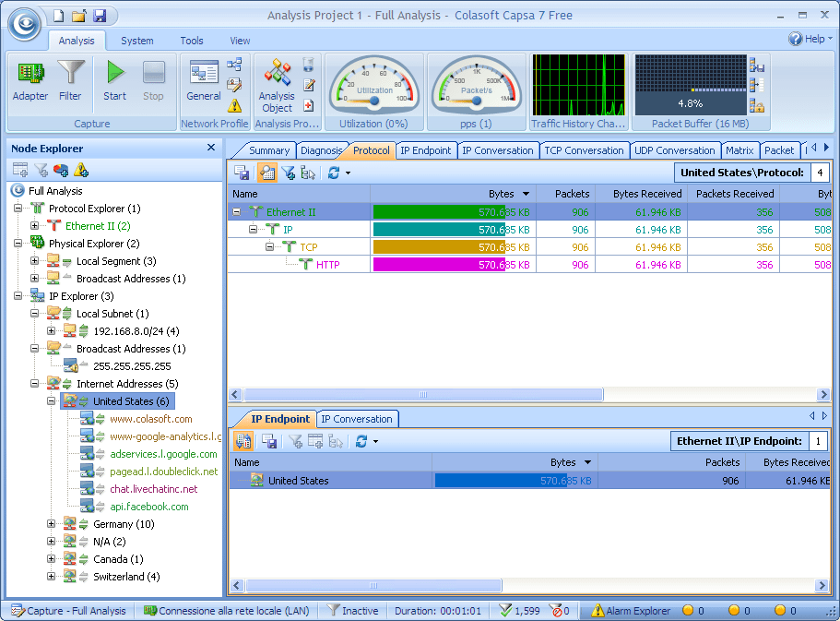
Task: Open Alarm Explorer in status bar
Action: tap(631, 611)
